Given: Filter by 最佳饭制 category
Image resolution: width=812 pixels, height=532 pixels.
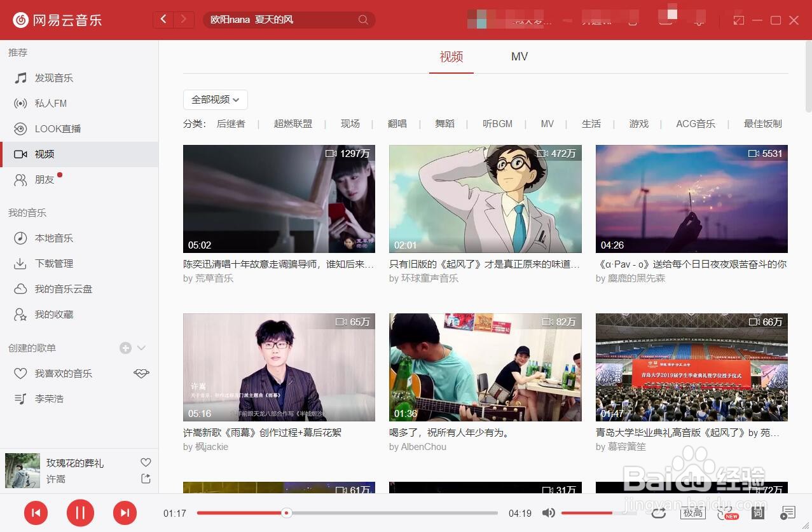Looking at the screenshot, I should click(763, 124).
